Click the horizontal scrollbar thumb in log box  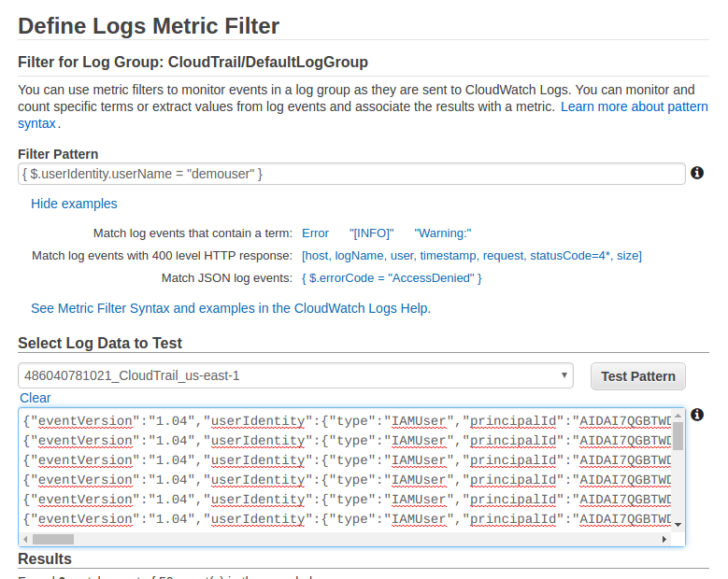[53, 539]
